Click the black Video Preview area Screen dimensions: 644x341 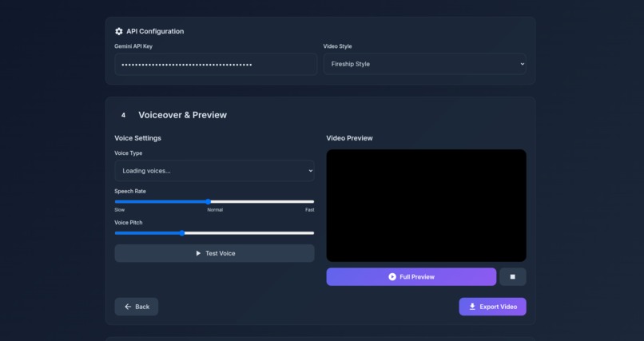427,205
